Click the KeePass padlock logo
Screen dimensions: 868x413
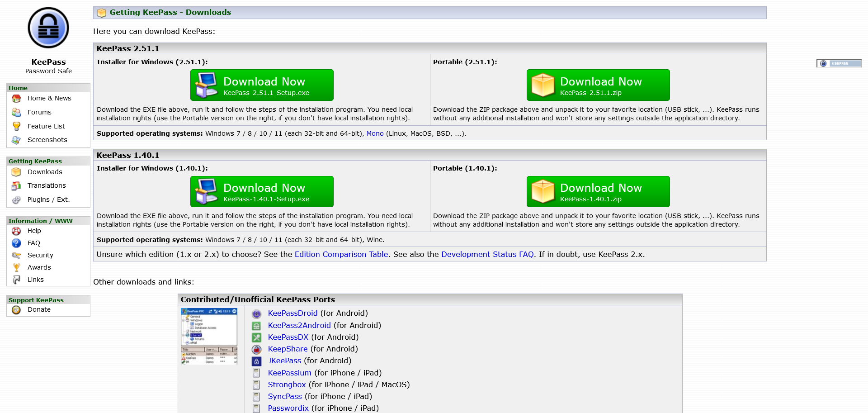48,28
